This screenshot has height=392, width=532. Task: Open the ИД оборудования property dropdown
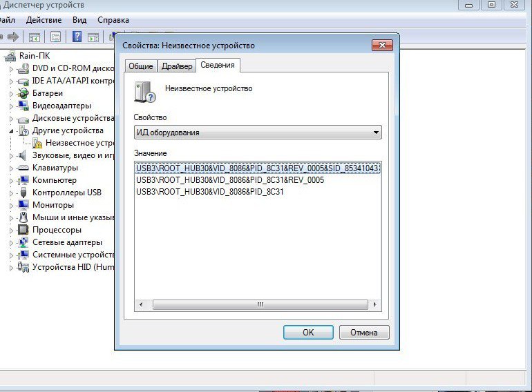[x=258, y=132]
